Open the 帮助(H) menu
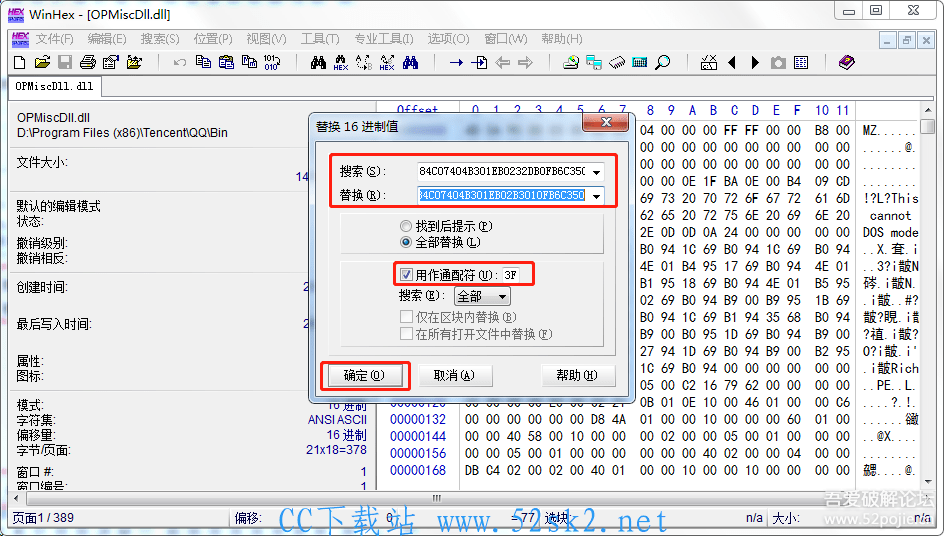The height and width of the screenshot is (536, 944). (x=562, y=39)
